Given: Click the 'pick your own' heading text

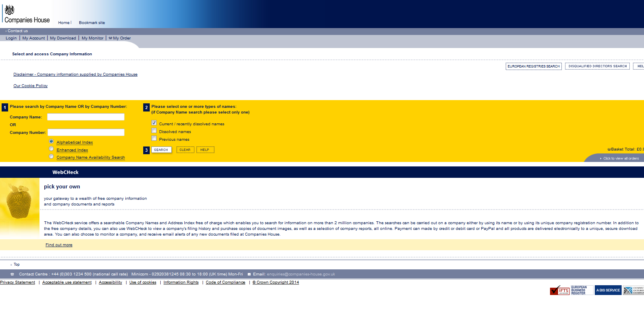Looking at the screenshot, I should (x=62, y=187).
